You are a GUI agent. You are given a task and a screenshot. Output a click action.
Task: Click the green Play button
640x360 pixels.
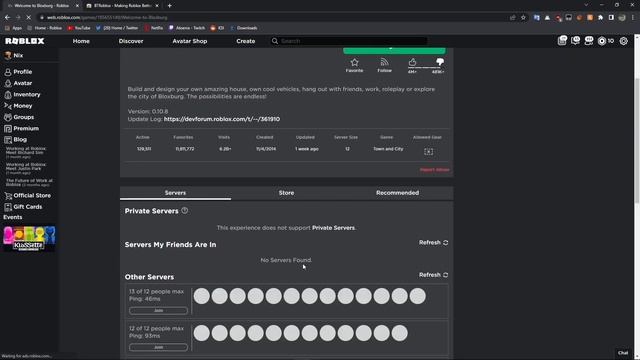pos(394,51)
